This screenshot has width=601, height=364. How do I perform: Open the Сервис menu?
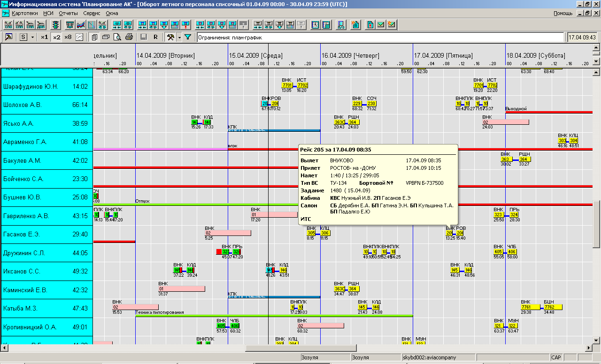pos(92,13)
